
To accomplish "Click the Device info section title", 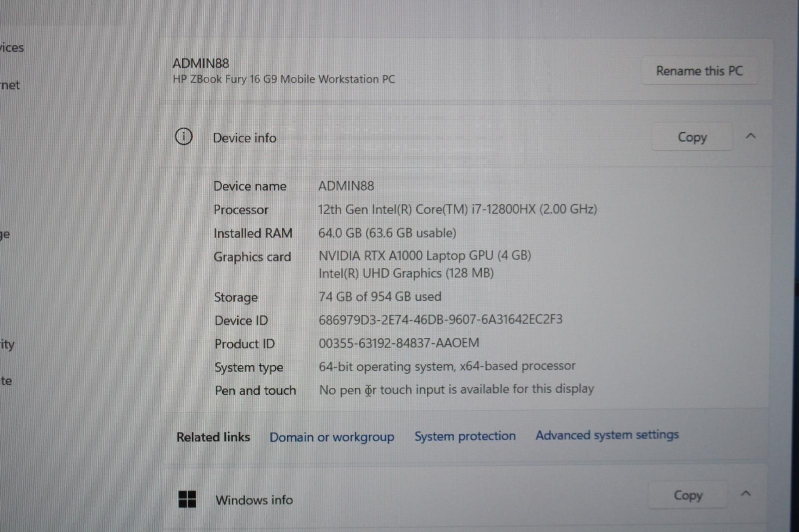I will click(245, 138).
